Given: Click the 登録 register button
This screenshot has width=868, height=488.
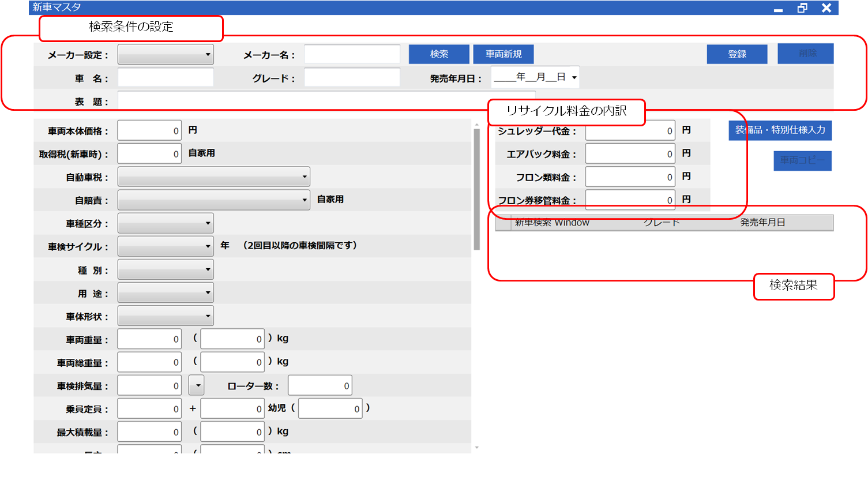Looking at the screenshot, I should tap(737, 54).
